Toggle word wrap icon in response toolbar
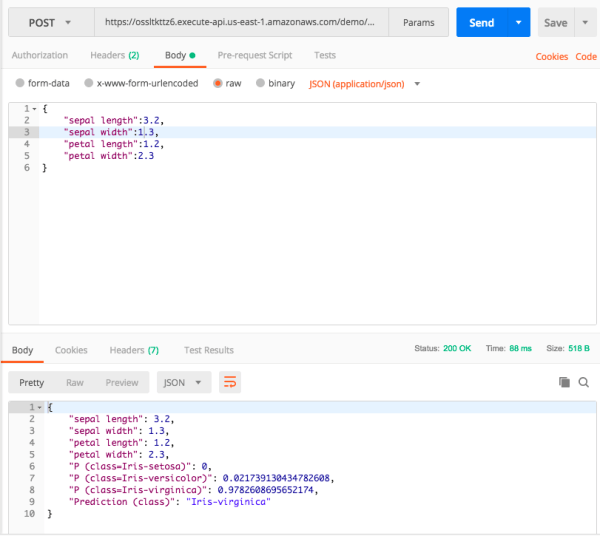This screenshot has height=536, width=600. [x=230, y=382]
